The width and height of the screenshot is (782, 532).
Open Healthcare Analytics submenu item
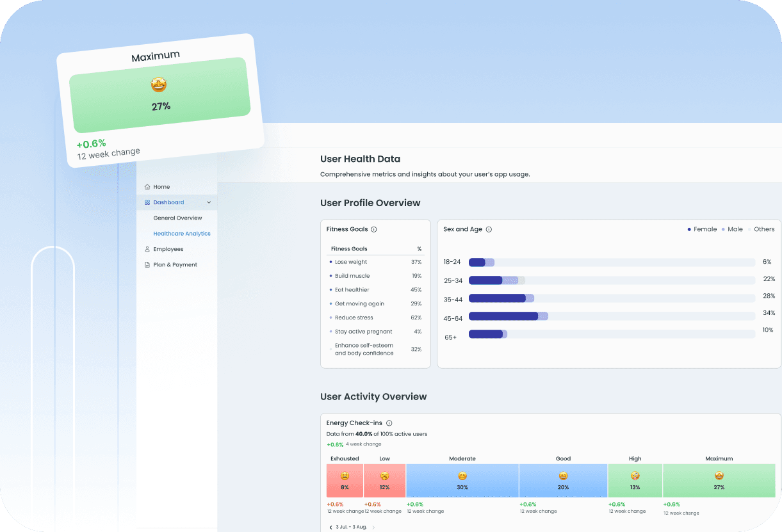pos(182,234)
